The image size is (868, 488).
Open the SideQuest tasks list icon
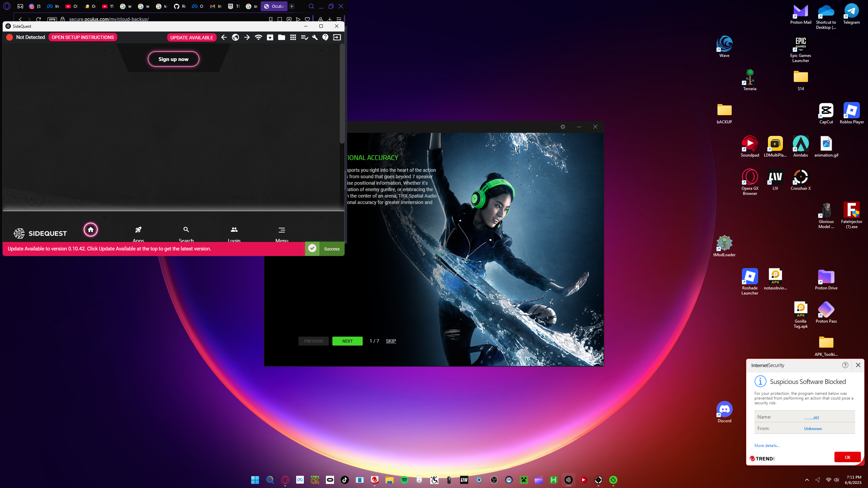pyautogui.click(x=304, y=37)
